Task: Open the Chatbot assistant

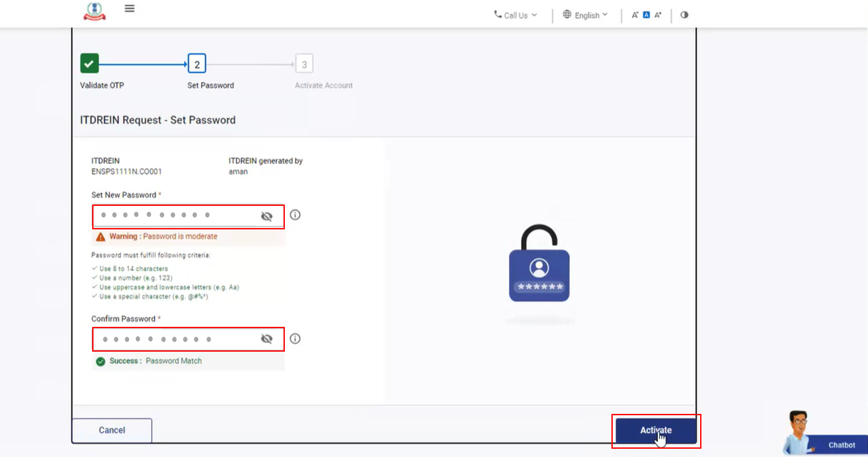Action: pyautogui.click(x=841, y=445)
